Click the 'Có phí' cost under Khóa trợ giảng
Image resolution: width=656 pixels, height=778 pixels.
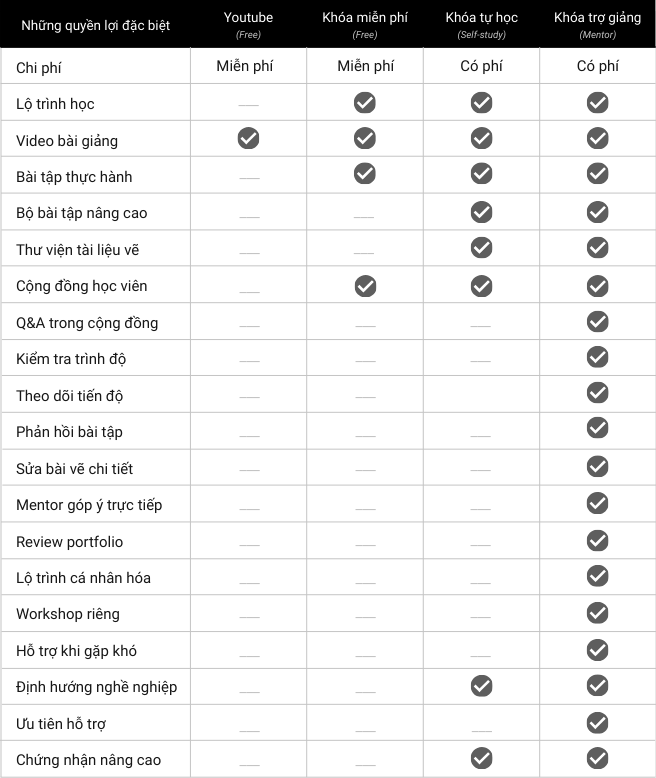[x=597, y=66]
